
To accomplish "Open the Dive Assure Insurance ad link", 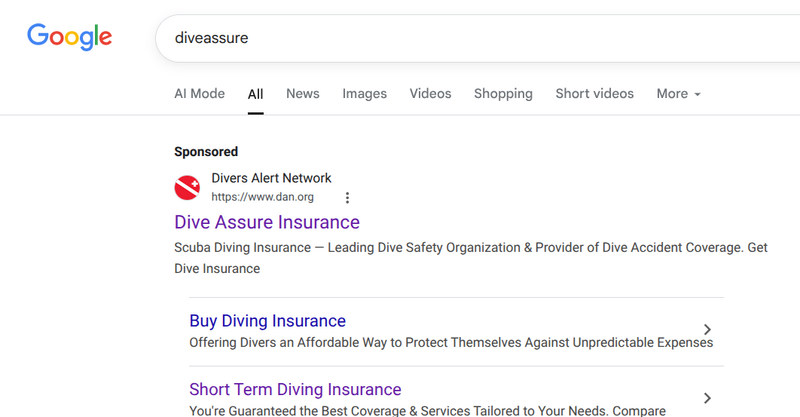I will point(267,222).
